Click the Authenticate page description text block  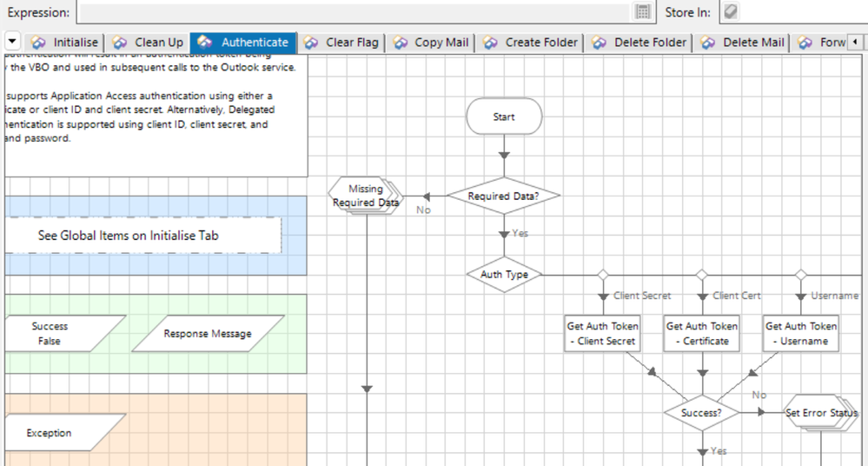tap(156, 116)
